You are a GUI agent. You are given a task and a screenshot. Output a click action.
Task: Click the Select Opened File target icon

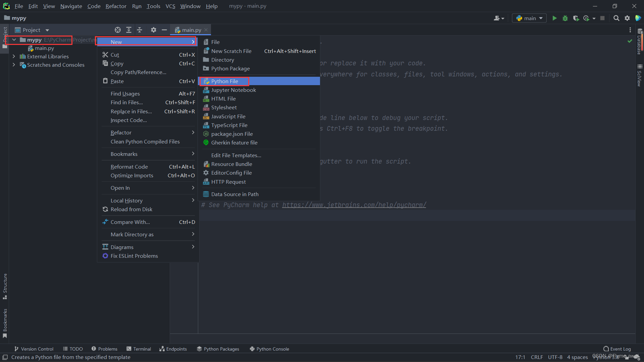(x=117, y=30)
